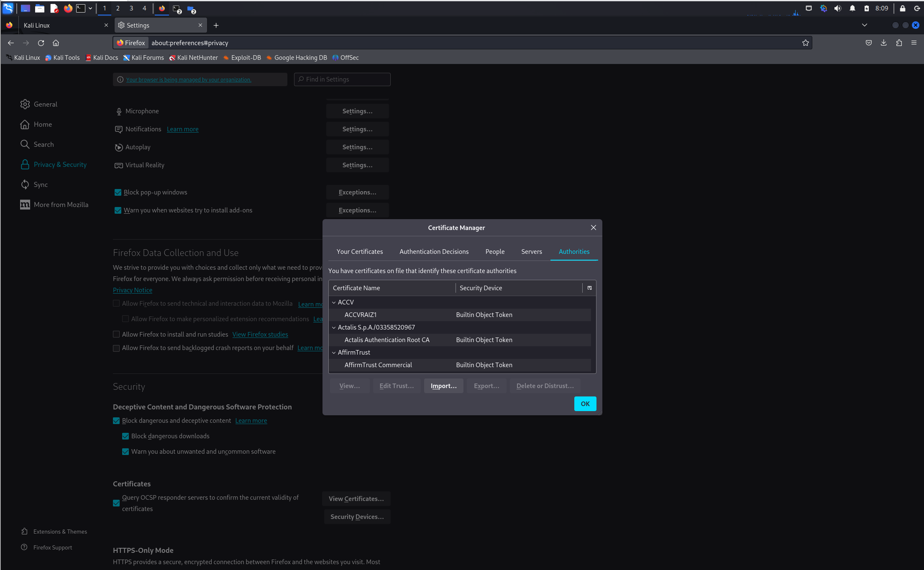Open the Firefox hamburger menu

914,43
